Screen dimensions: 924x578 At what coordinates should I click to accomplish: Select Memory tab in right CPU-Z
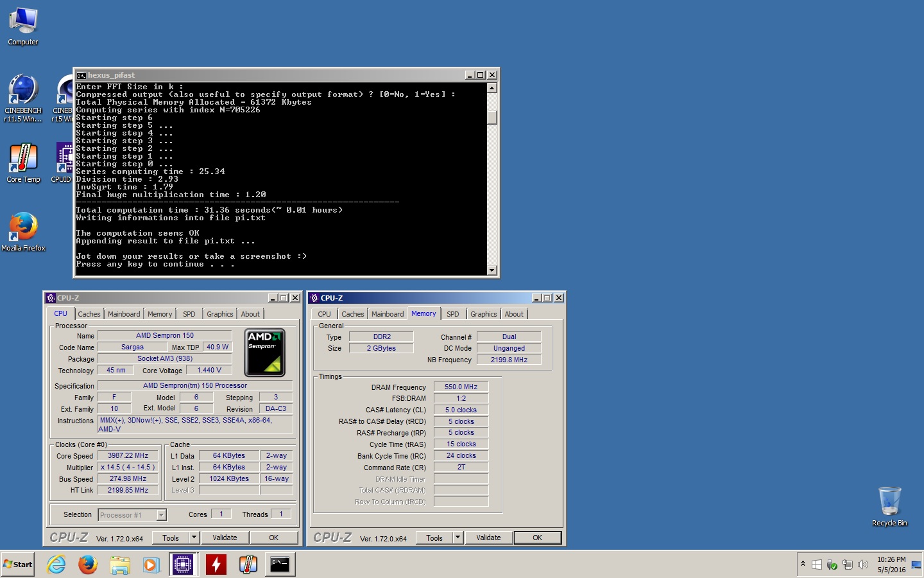424,313
